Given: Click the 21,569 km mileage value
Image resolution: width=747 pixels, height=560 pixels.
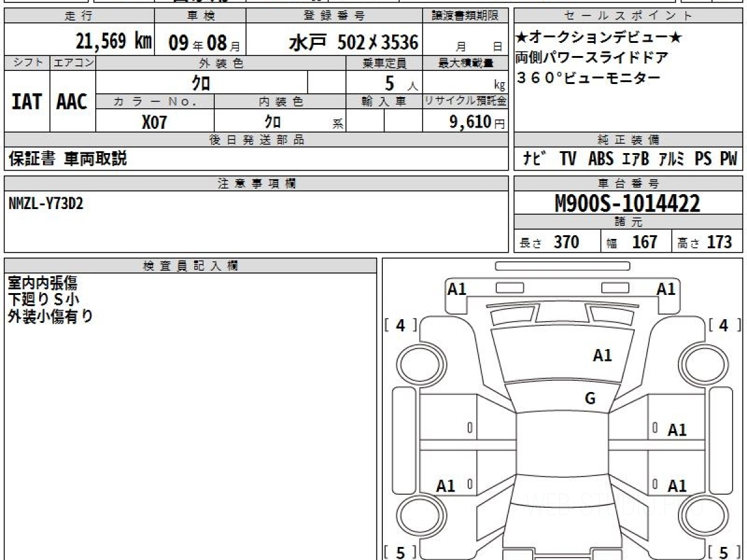Looking at the screenshot, I should point(114,42).
